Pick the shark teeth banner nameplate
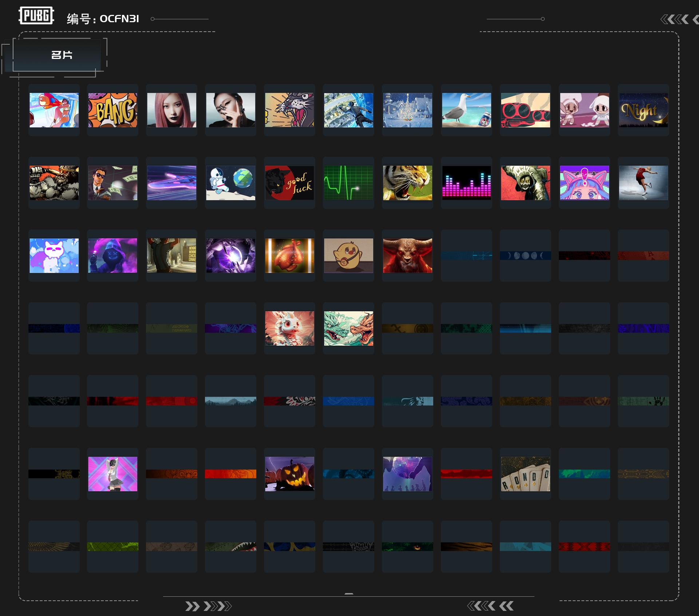The height and width of the screenshot is (616, 699). 231,547
